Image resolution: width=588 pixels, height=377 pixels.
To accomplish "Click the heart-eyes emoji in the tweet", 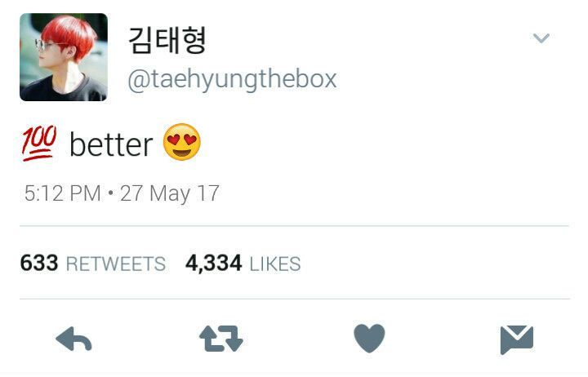I will [x=181, y=144].
